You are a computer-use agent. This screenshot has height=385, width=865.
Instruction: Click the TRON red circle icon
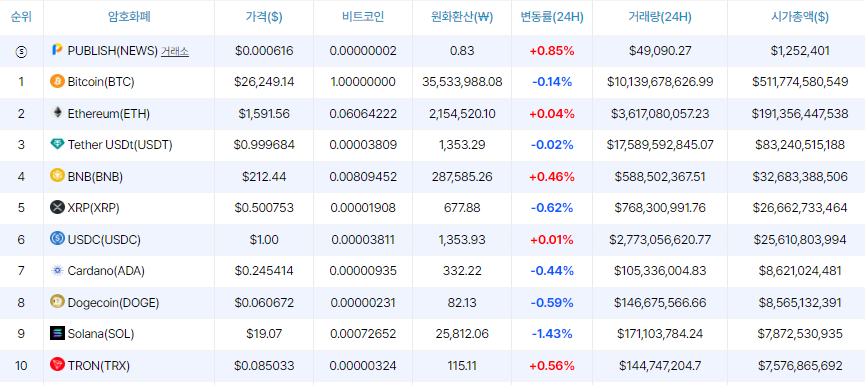(x=57, y=365)
